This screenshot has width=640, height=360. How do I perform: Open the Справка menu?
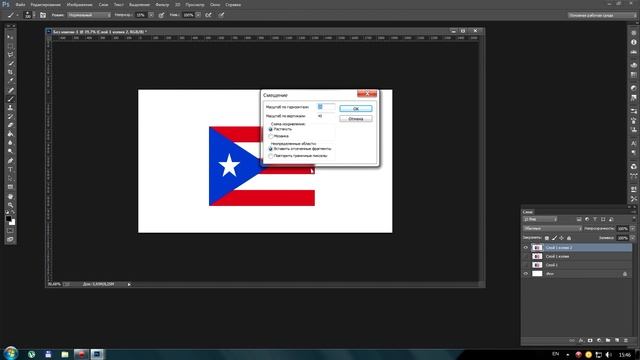pyautogui.click(x=233, y=4)
